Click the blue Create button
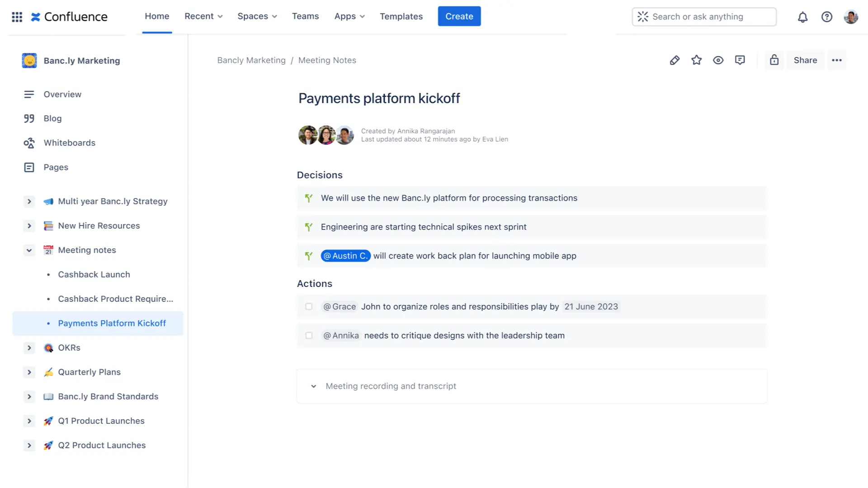868x488 pixels. tap(459, 16)
